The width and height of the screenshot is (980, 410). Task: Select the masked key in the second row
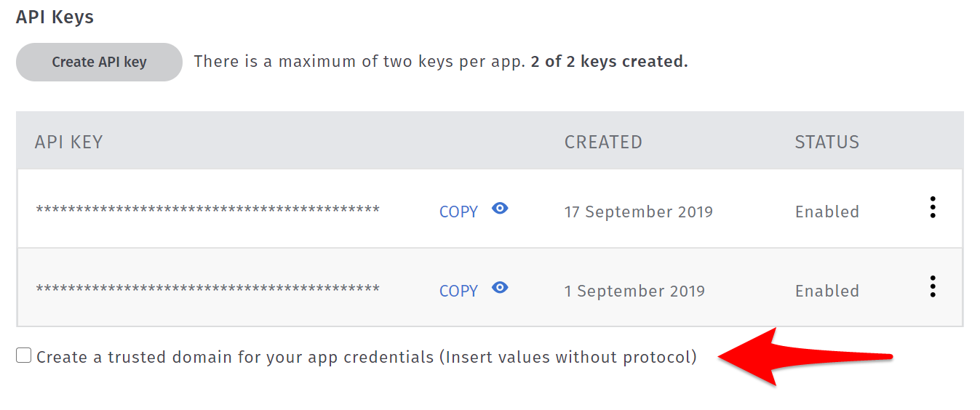[208, 289]
